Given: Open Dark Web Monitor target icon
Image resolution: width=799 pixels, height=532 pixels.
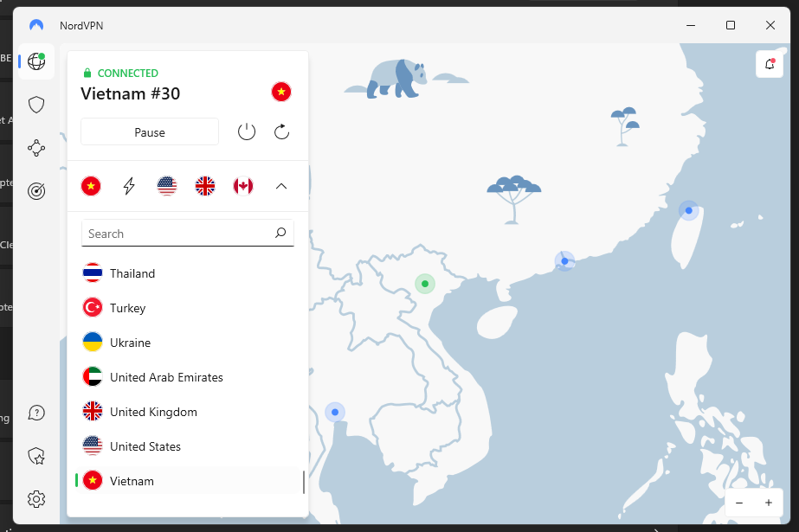Looking at the screenshot, I should click(36, 191).
